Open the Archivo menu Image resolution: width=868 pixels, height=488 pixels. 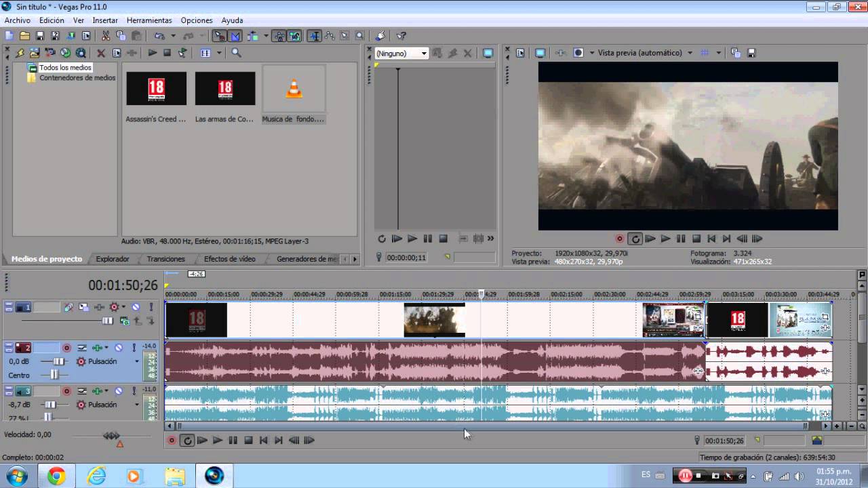18,20
